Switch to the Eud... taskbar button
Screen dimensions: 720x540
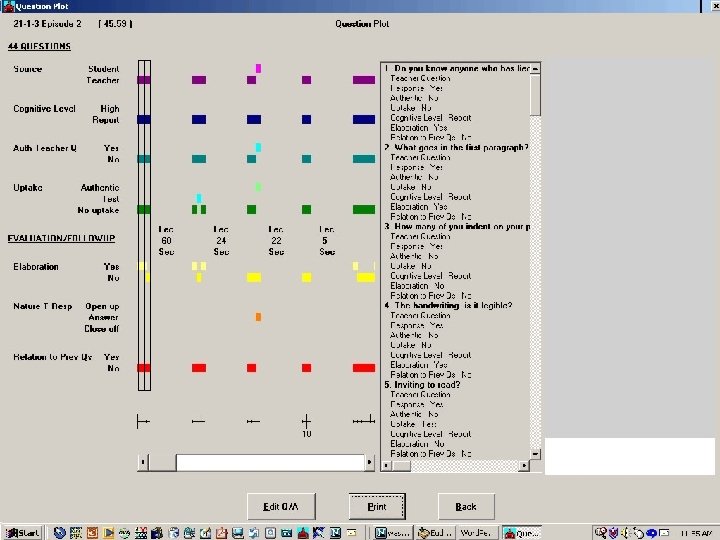point(435,533)
